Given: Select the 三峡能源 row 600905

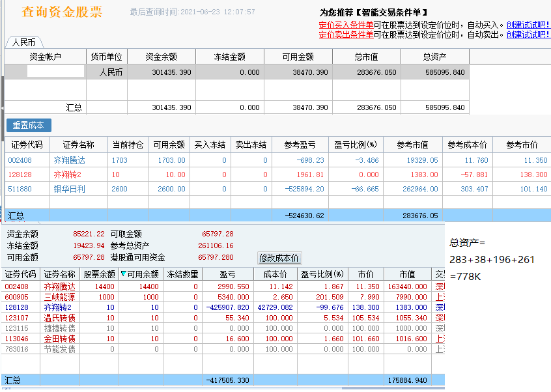Looking at the screenshot, I should coord(59,297).
